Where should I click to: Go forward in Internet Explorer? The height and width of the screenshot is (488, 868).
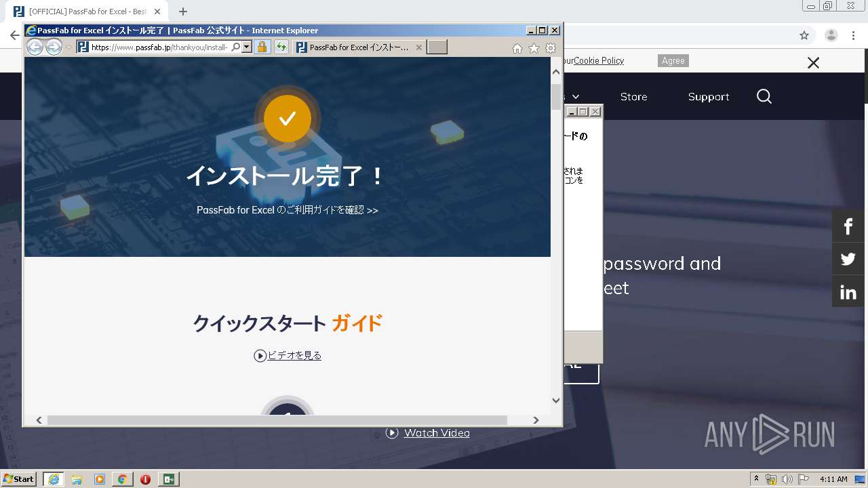pos(54,47)
